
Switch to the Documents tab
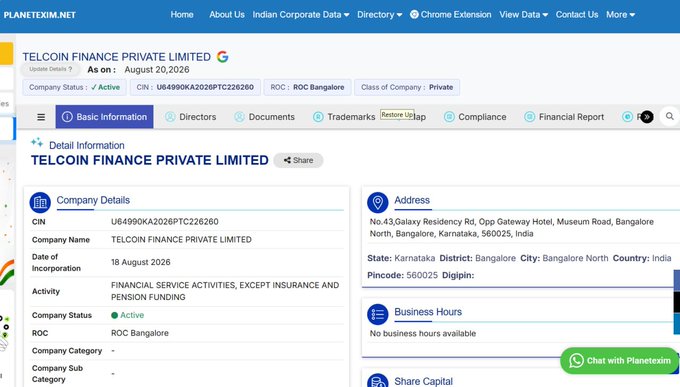tap(265, 117)
